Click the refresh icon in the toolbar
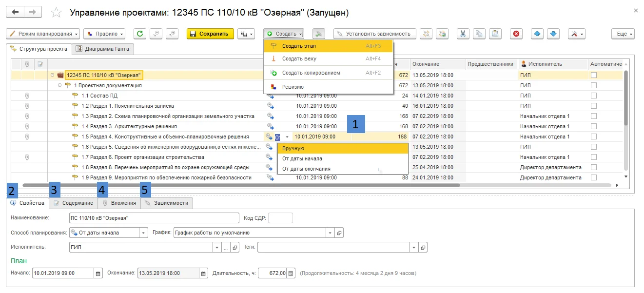This screenshot has width=644, height=293. pyautogui.click(x=140, y=34)
